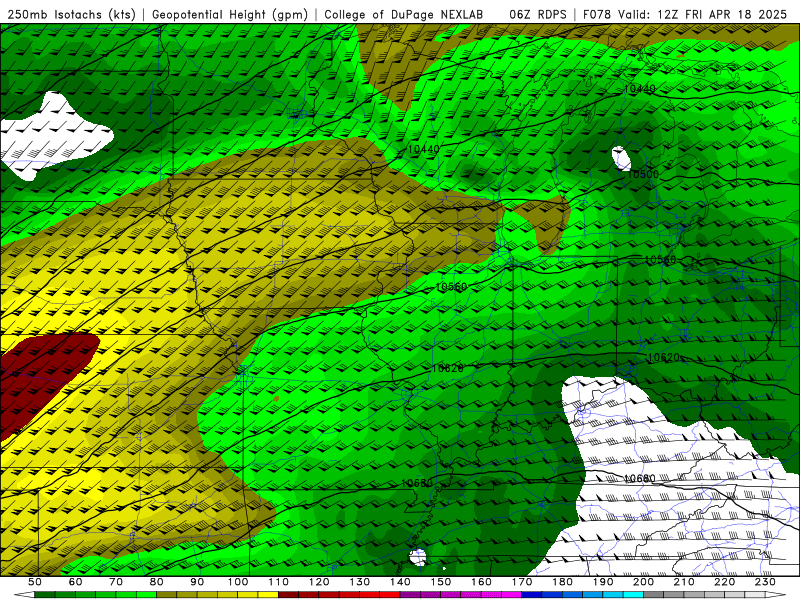Click the dark blue legend swatch right of 170
The height and width of the screenshot is (600, 800).
pyautogui.click(x=532, y=595)
